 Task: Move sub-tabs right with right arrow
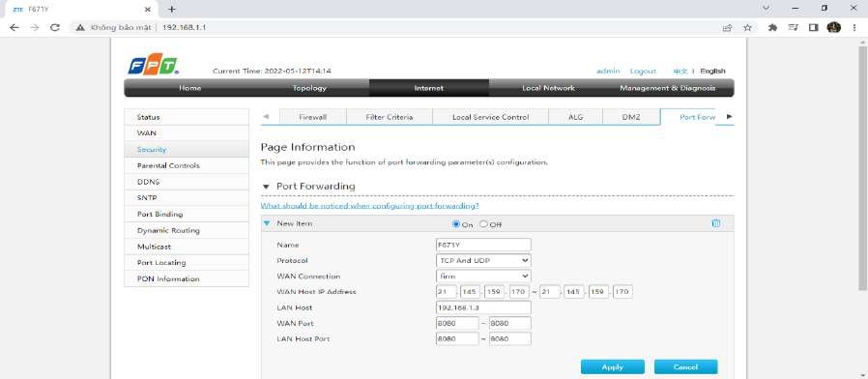729,116
